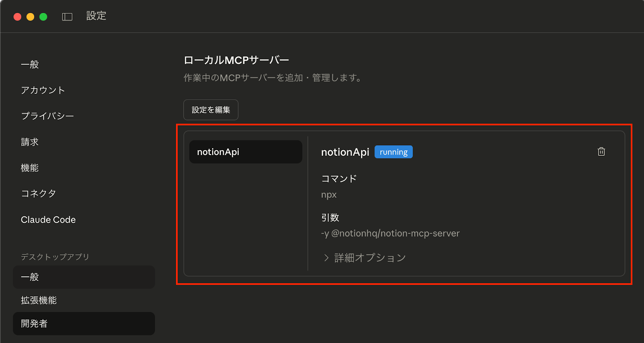The width and height of the screenshot is (644, 343).
Task: Expand the 詳細オプション section
Action: (365, 258)
